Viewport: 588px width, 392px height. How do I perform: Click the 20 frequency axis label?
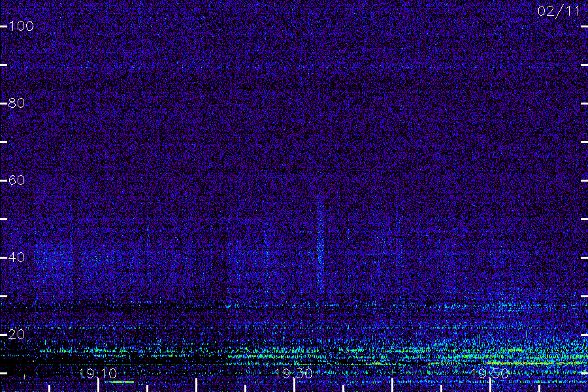[16, 335]
